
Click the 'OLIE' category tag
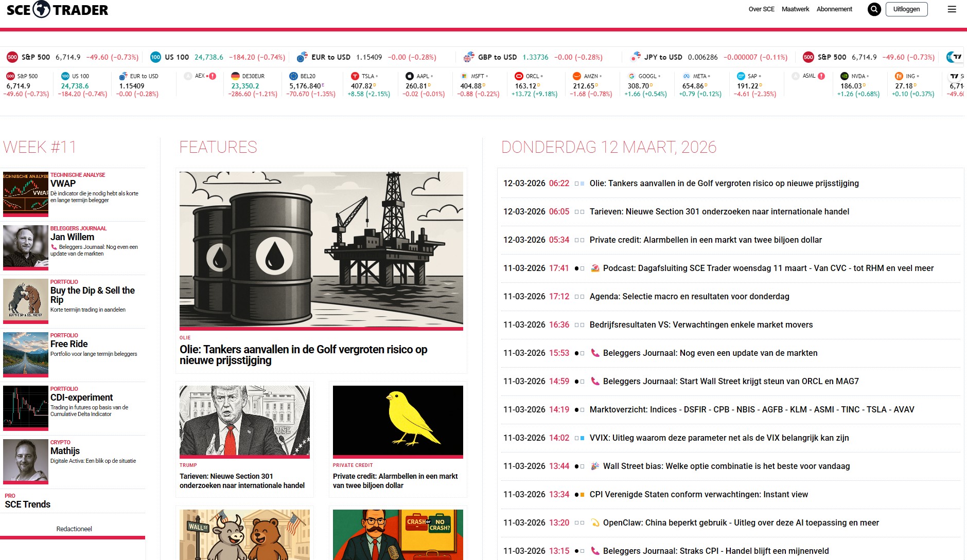[185, 338]
